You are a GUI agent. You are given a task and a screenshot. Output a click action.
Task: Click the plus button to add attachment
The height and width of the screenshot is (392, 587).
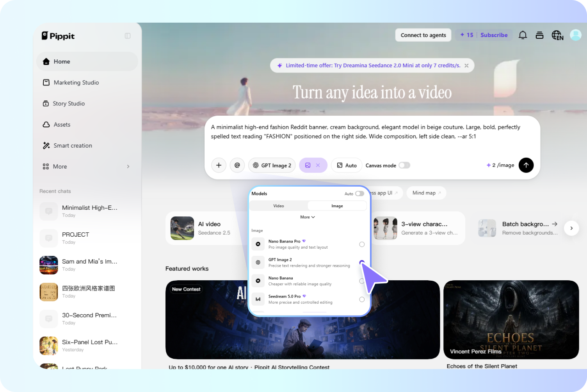tap(219, 165)
